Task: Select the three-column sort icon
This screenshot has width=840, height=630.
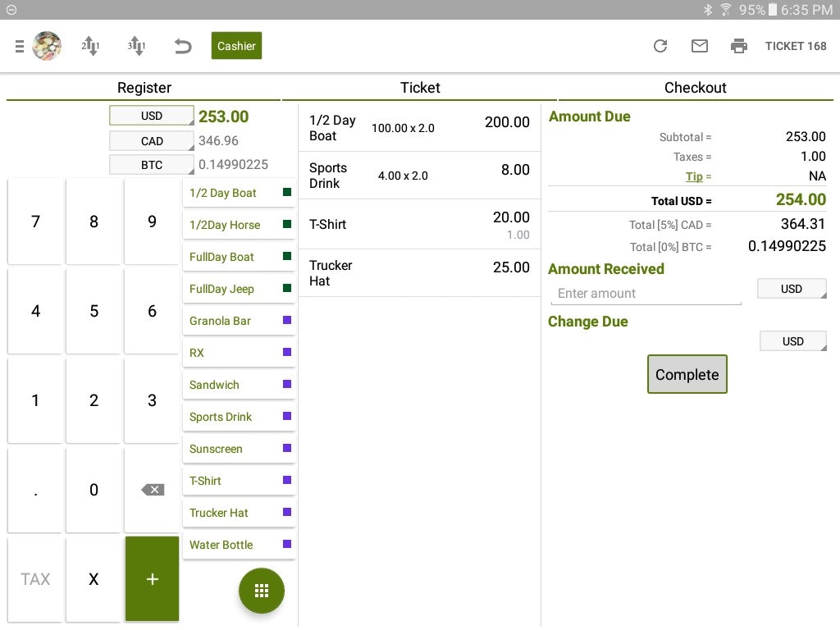Action: coord(136,46)
